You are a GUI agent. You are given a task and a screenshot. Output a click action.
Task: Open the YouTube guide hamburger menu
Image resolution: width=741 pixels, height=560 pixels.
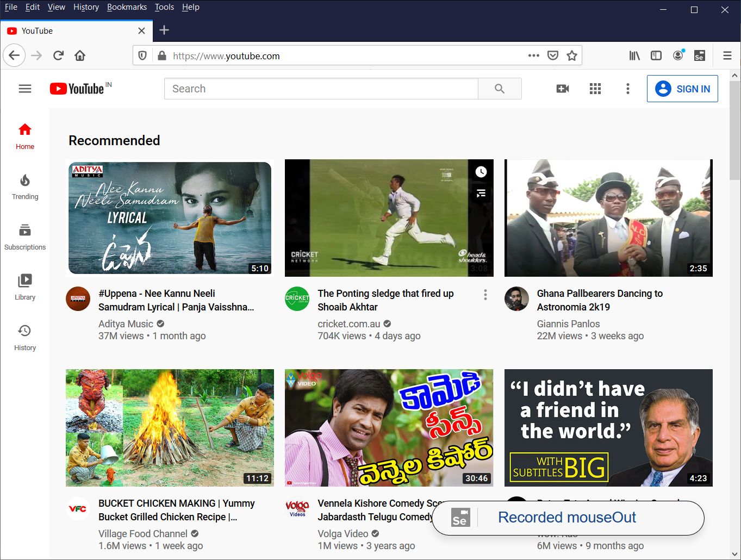[25, 89]
